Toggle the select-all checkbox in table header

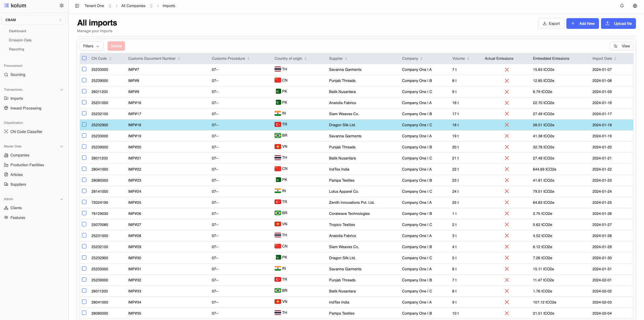(x=84, y=58)
